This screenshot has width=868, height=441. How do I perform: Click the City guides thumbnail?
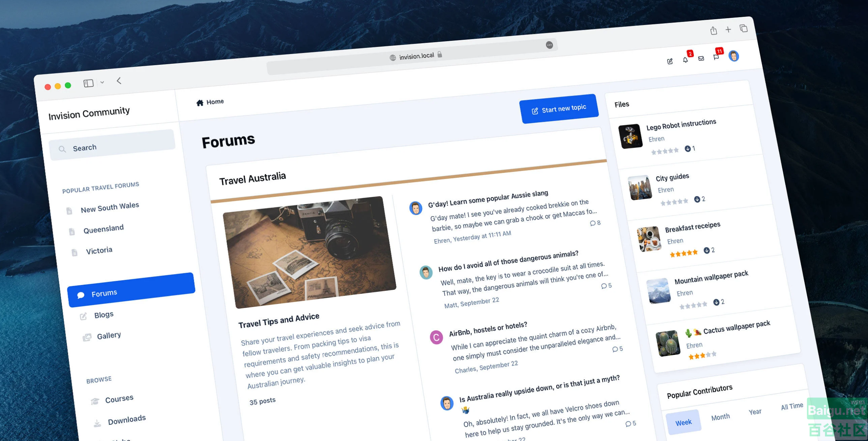(x=640, y=188)
